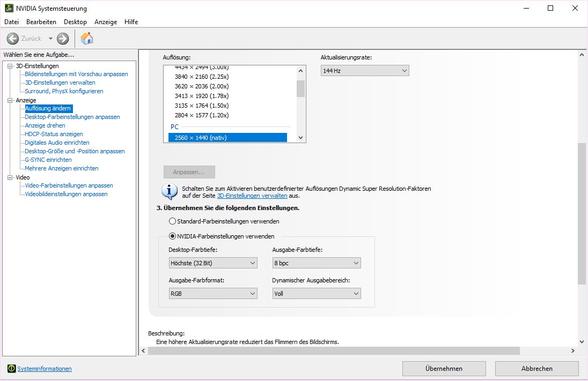Click the Übernehmen button
This screenshot has height=381, width=588.
point(444,369)
